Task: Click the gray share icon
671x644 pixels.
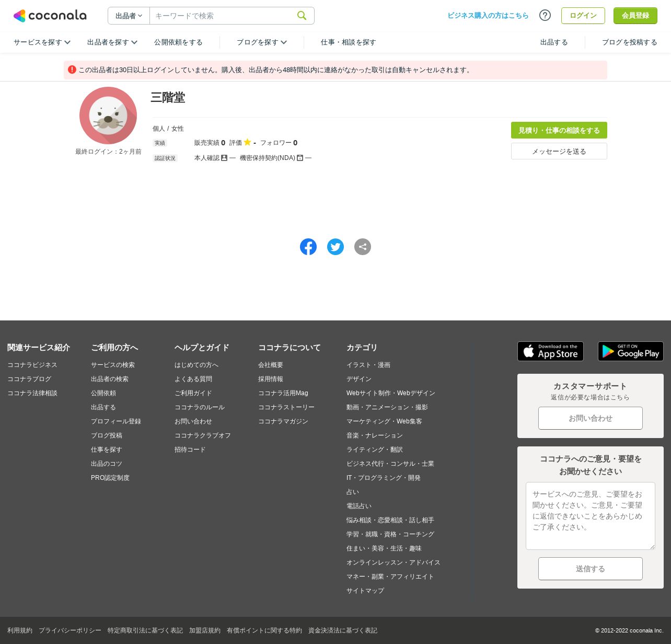Action: 363,247
